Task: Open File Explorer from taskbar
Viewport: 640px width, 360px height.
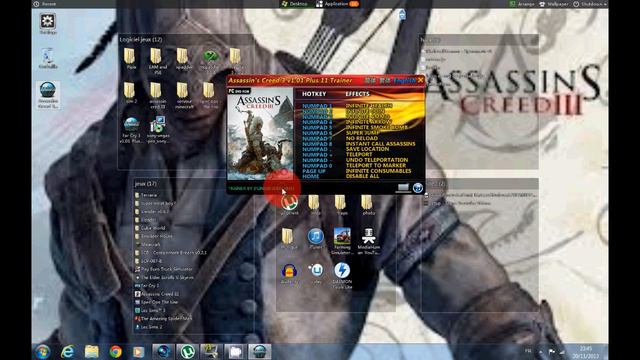Action: pyautogui.click(x=91, y=351)
